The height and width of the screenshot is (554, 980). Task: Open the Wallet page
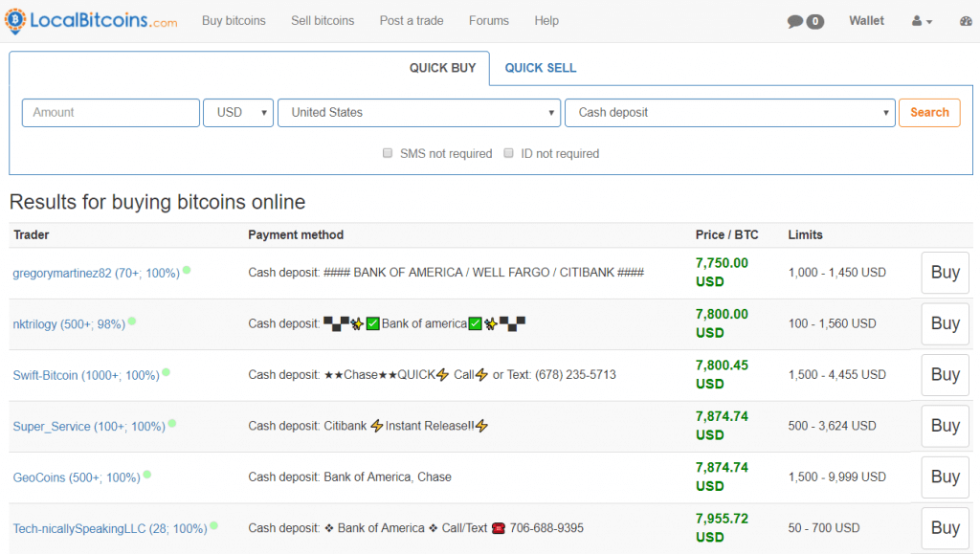[x=866, y=21]
